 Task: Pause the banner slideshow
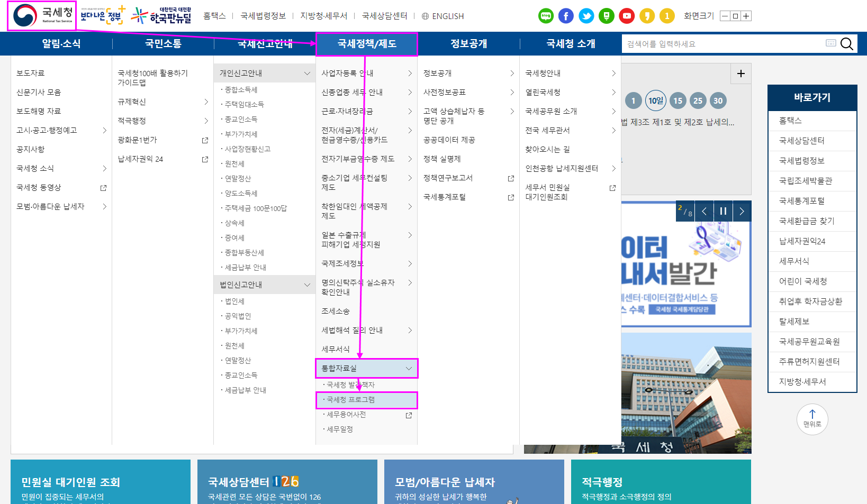pos(723,212)
